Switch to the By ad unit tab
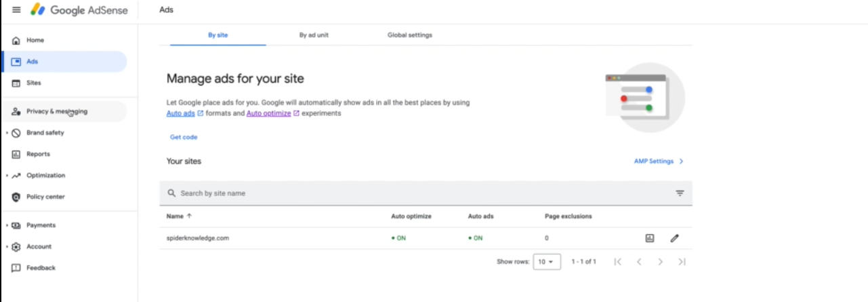This screenshot has height=302, width=868. coord(314,35)
